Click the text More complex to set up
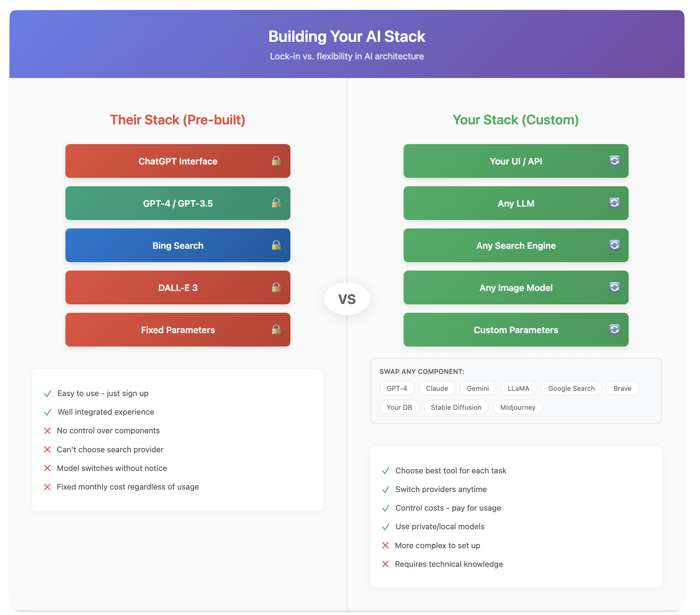Image resolution: width=700 pixels, height=615 pixels. tap(438, 545)
